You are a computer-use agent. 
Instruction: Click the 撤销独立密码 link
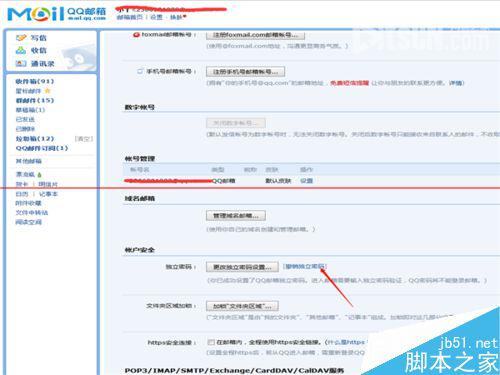(305, 266)
